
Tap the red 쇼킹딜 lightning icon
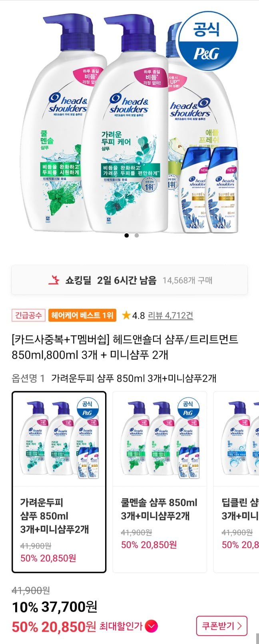coord(53,280)
